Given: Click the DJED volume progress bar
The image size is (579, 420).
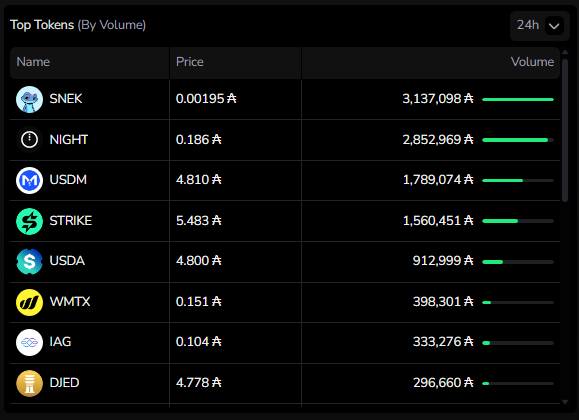Looking at the screenshot, I should [x=518, y=383].
